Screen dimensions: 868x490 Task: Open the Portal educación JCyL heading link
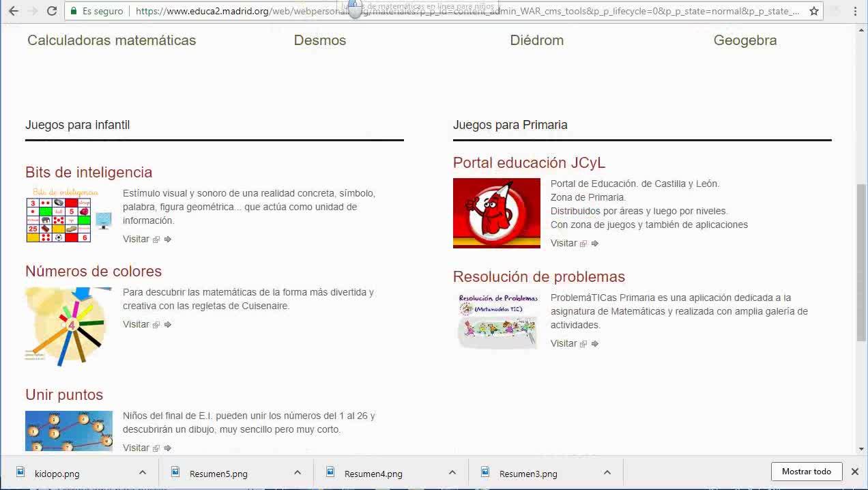click(x=529, y=162)
